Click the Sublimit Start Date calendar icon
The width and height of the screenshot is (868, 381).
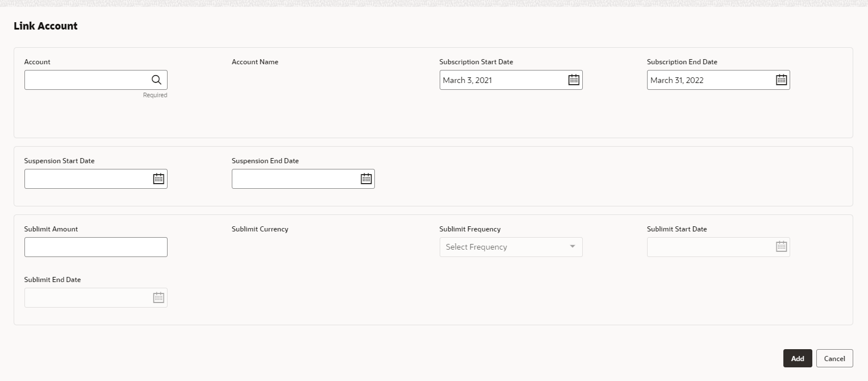tap(781, 246)
